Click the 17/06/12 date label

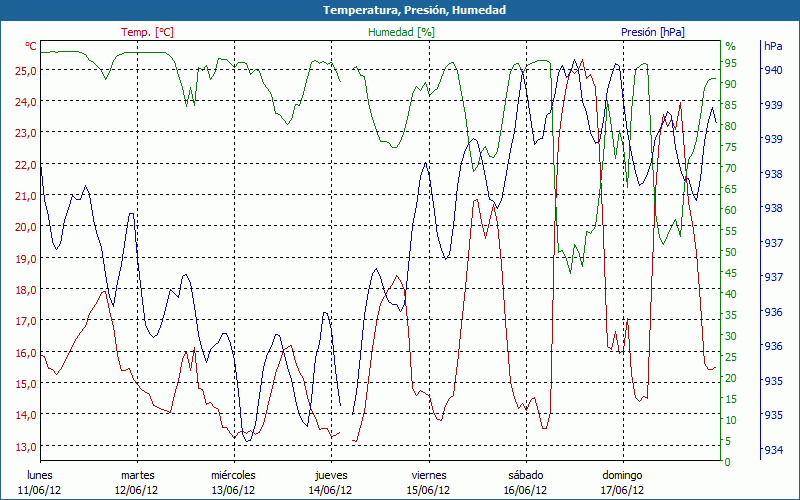pos(622,490)
